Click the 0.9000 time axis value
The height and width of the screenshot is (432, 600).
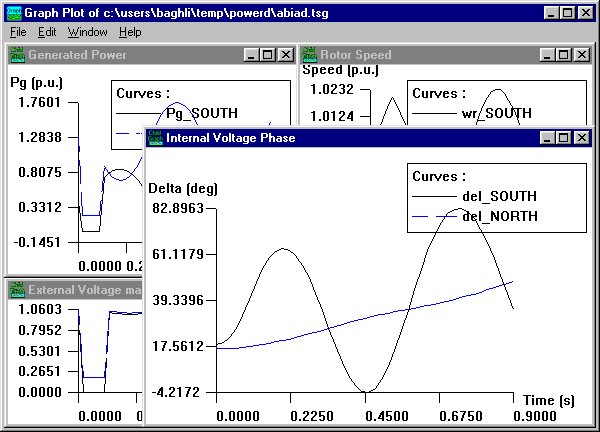pyautogui.click(x=535, y=416)
